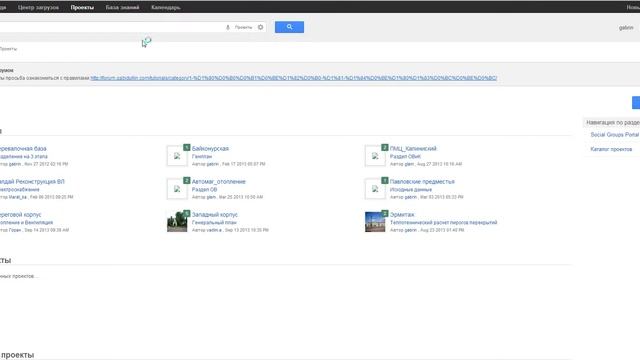Screen dimensions: 640x360
Task: Open the search settings gear icon
Action: [x=260, y=27]
